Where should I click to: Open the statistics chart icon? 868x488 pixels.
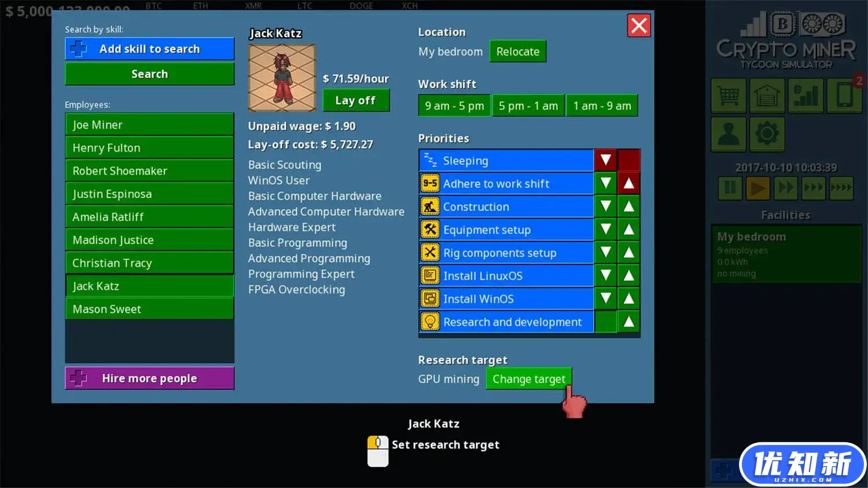click(806, 96)
